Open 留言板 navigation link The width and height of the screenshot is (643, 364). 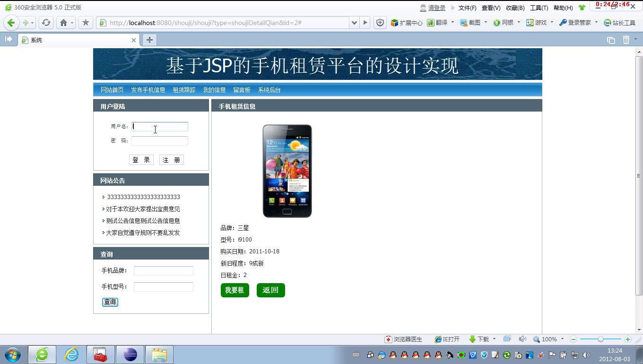[x=242, y=90]
